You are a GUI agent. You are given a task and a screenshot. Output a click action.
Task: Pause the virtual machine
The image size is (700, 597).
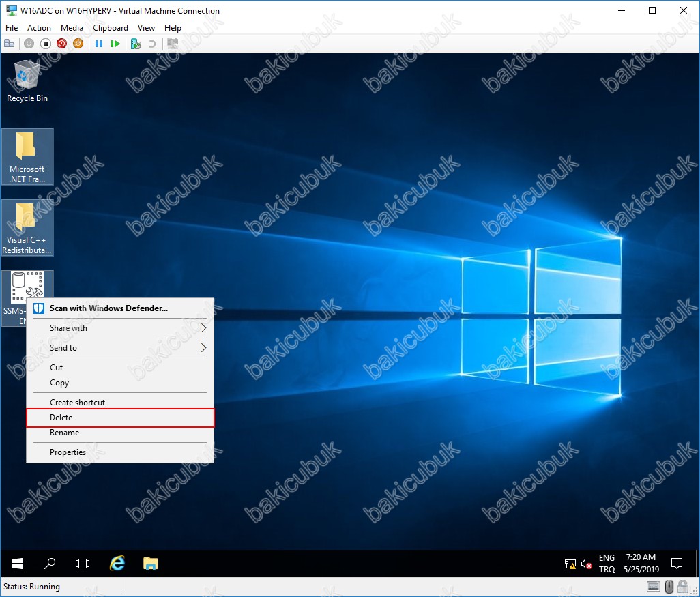click(x=99, y=43)
